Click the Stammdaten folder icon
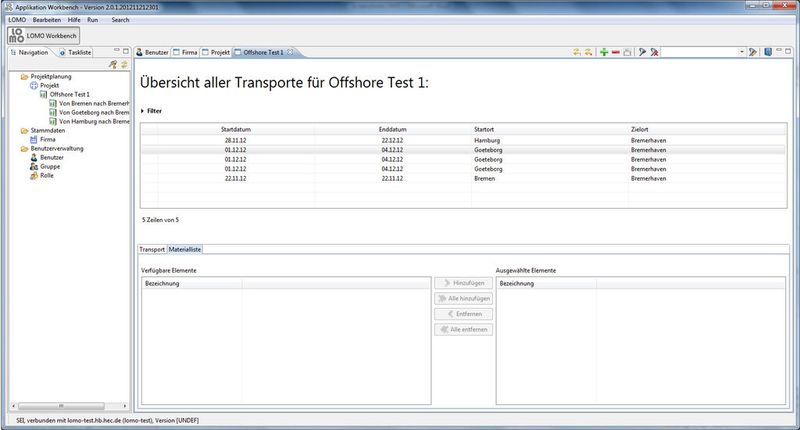Image resolution: width=800 pixels, height=430 pixels. (x=24, y=131)
